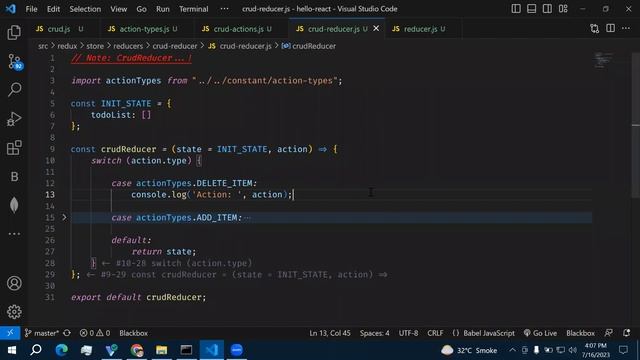Click left Blackbox status bar item
Image resolution: width=640 pixels, height=360 pixels.
133,333
